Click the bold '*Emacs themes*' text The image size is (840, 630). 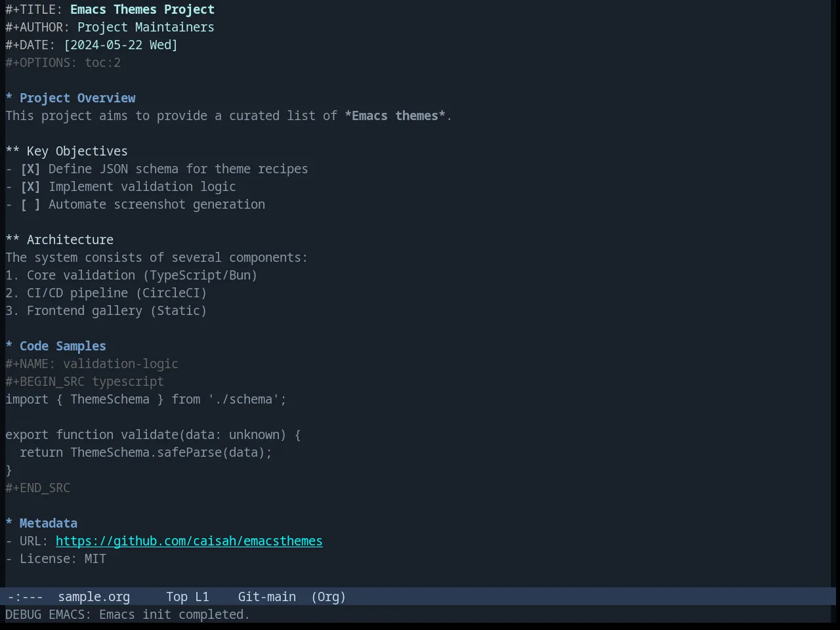click(395, 116)
